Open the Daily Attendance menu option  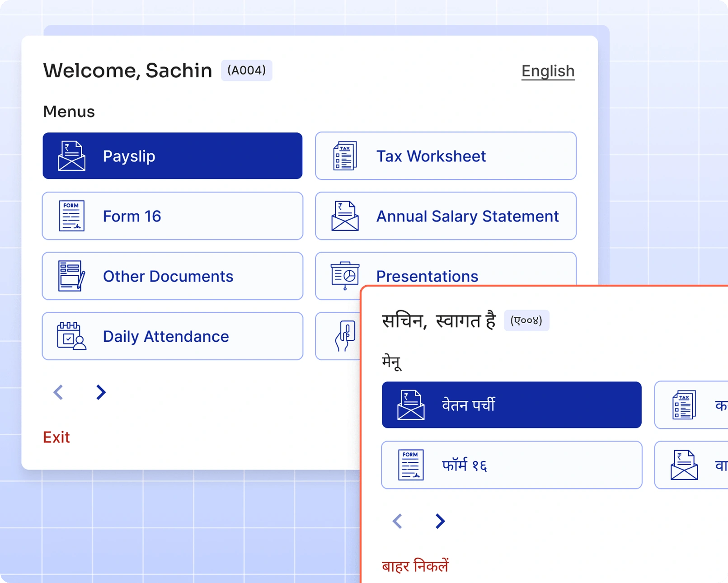[x=172, y=336]
